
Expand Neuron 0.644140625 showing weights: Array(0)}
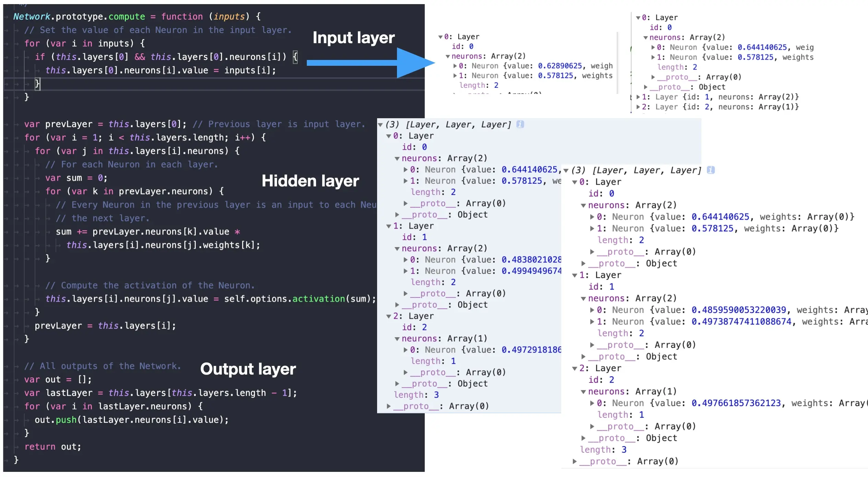click(592, 217)
